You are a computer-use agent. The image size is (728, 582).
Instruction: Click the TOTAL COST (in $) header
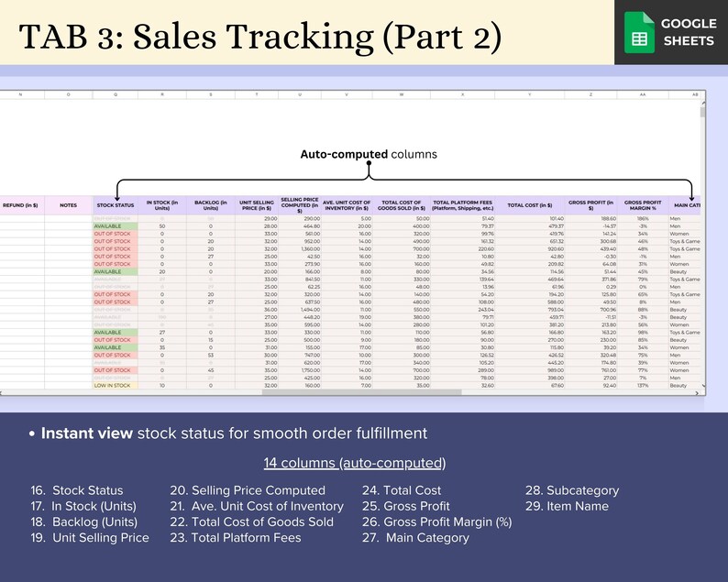point(530,205)
